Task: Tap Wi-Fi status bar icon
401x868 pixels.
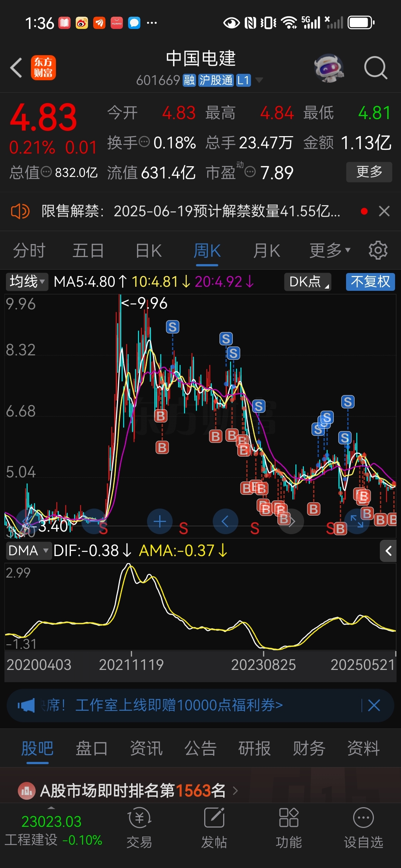Action: click(289, 23)
